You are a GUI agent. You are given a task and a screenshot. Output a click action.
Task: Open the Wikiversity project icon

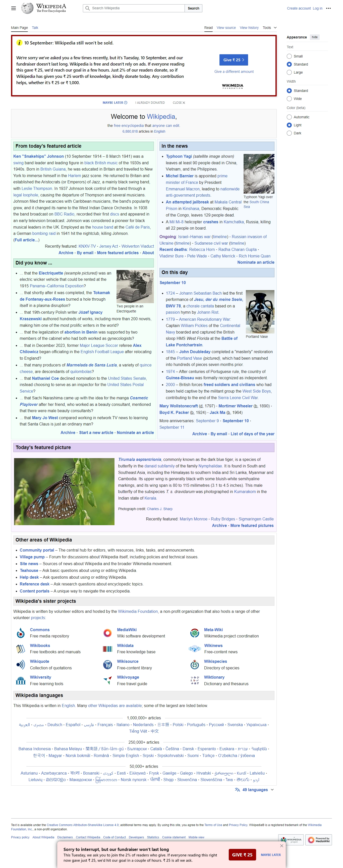click(21, 680)
